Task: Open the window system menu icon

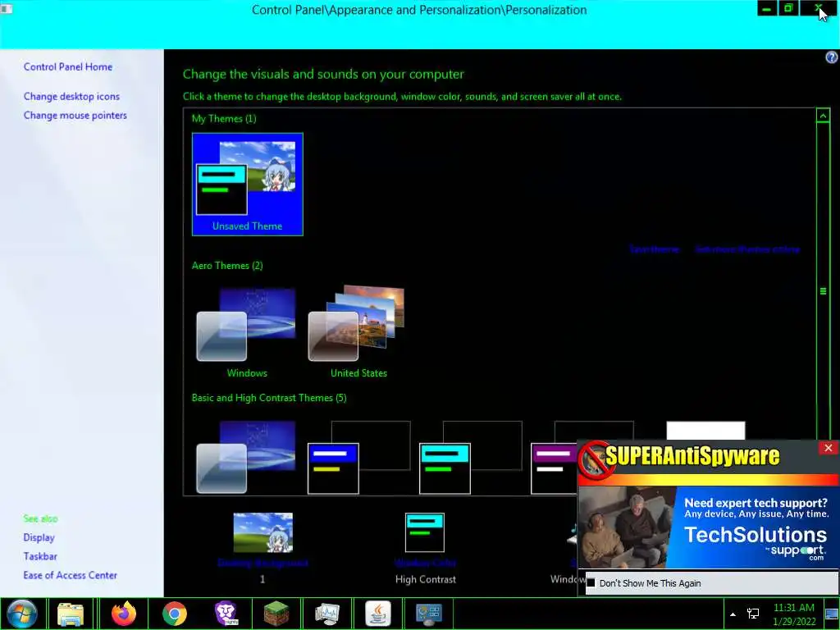Action: (7, 8)
